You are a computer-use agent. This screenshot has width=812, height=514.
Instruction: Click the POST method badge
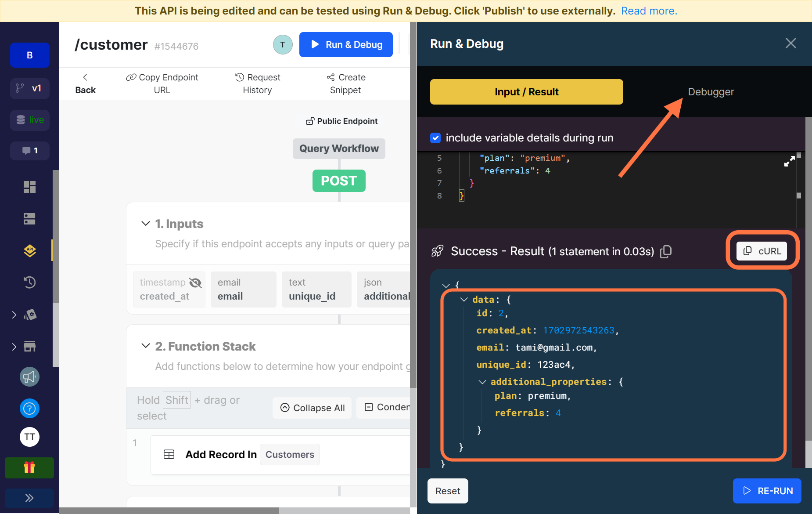[339, 181]
